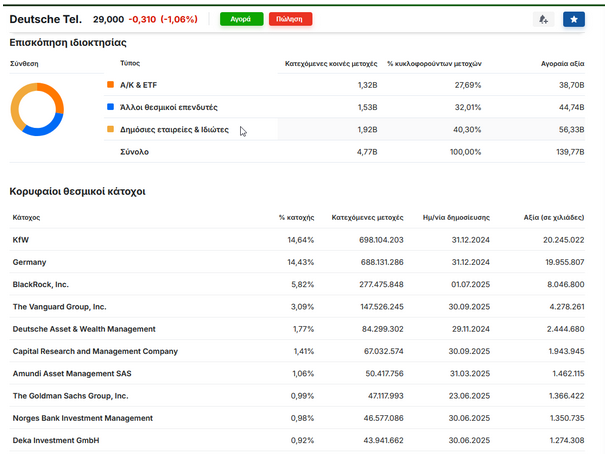Select the Δημόσιες εταιρείες & Ιδιώτες row

pyautogui.click(x=174, y=129)
